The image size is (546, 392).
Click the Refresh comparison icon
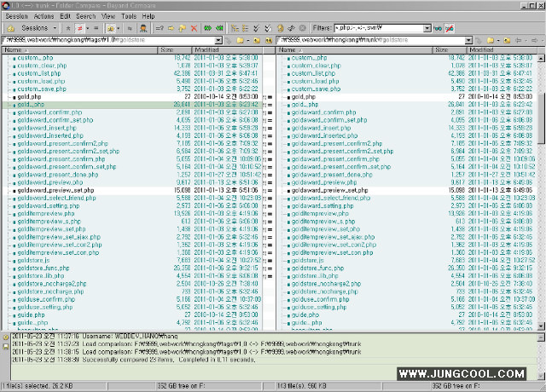point(281,28)
